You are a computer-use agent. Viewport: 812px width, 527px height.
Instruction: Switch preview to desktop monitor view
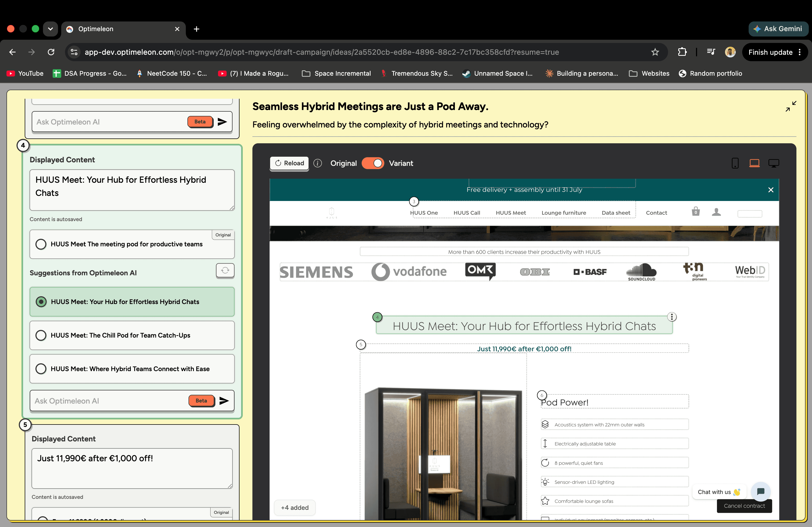click(x=773, y=163)
